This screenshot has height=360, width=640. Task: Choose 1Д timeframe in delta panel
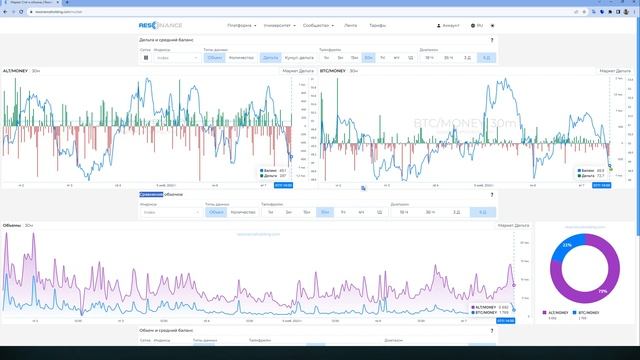(410, 58)
